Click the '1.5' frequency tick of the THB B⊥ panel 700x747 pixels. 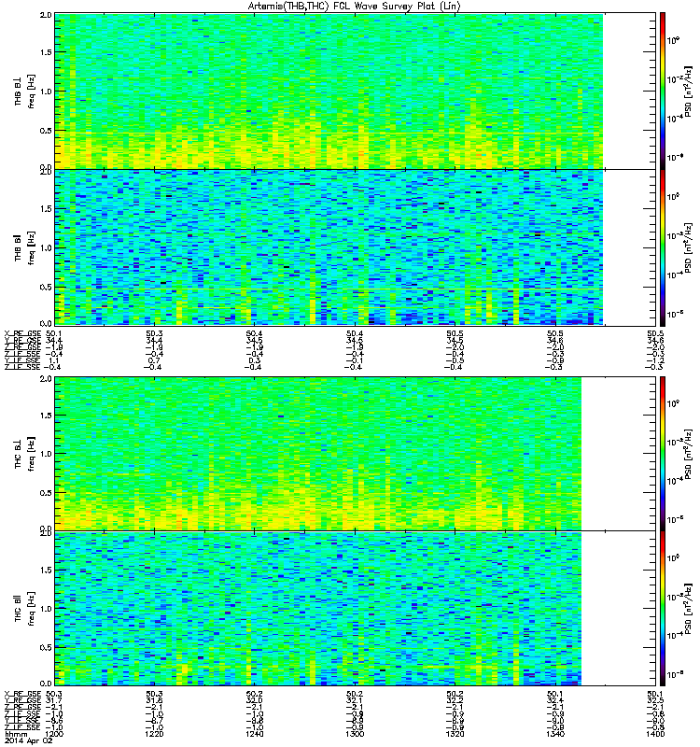46,52
